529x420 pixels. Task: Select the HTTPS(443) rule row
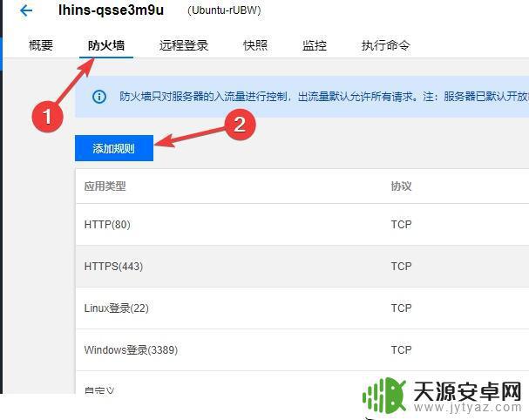[x=302, y=266]
